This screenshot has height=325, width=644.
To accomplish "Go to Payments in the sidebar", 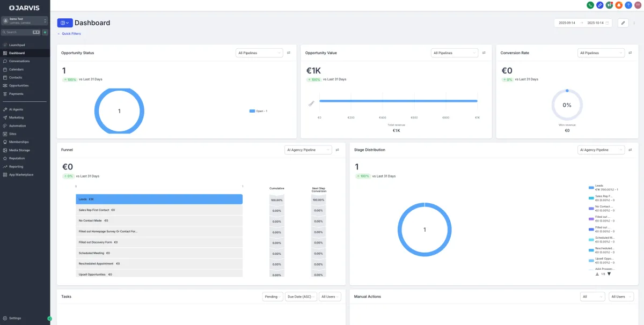I will pyautogui.click(x=25, y=94).
